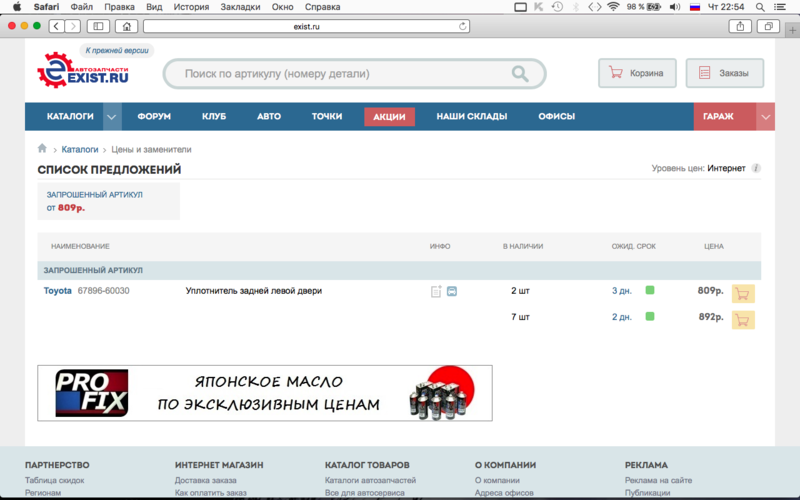Open the ТОЧКИ tab

click(327, 116)
